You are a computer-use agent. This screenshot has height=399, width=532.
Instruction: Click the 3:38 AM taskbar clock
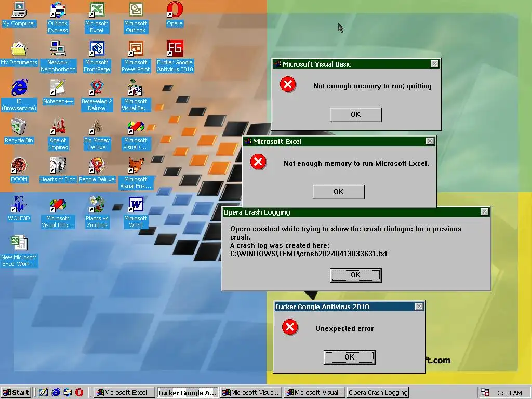(510, 393)
